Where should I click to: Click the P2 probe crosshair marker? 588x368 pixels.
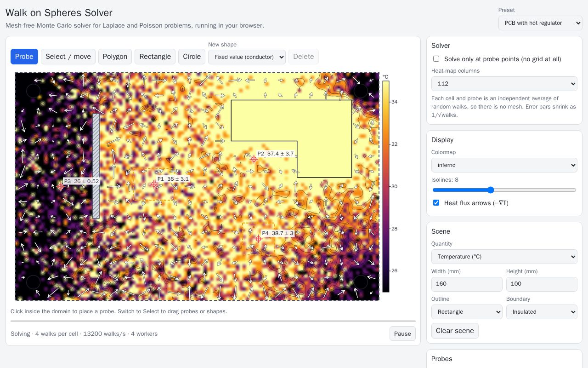click(254, 159)
